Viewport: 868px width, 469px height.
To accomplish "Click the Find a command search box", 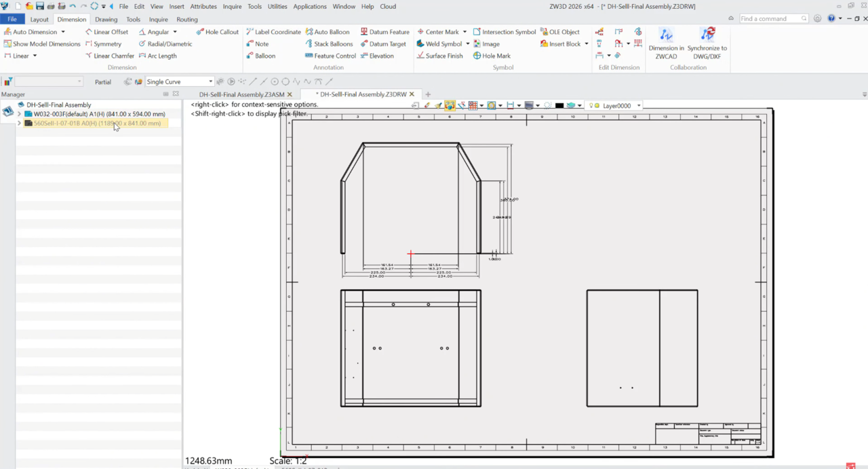I will 770,19.
